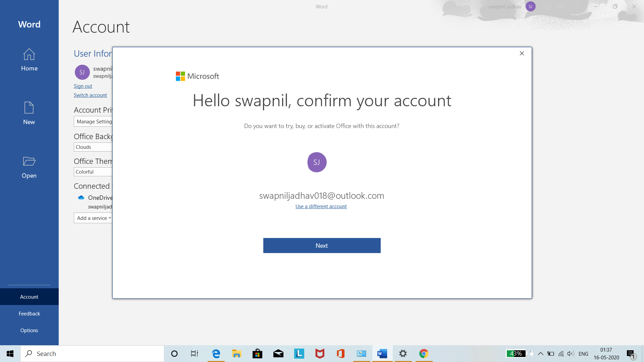This screenshot has height=362, width=644.
Task: Open Task View from the taskbar
Action: (195, 354)
